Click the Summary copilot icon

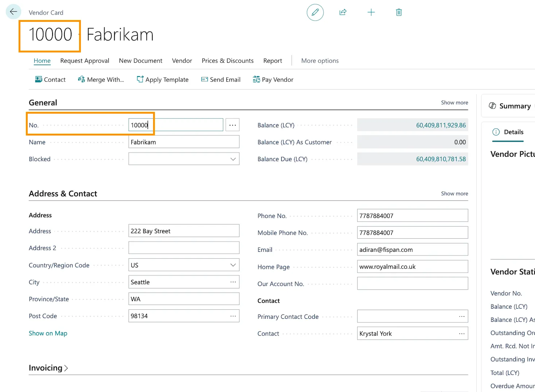(x=492, y=106)
